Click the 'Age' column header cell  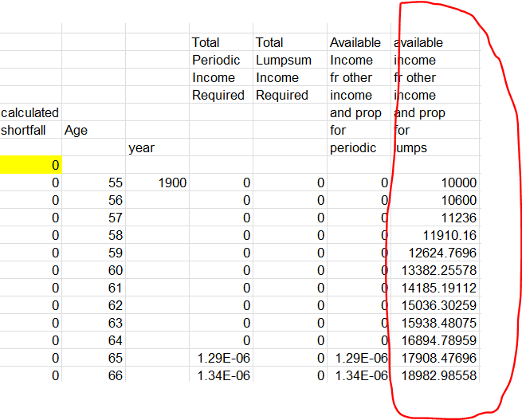93,130
